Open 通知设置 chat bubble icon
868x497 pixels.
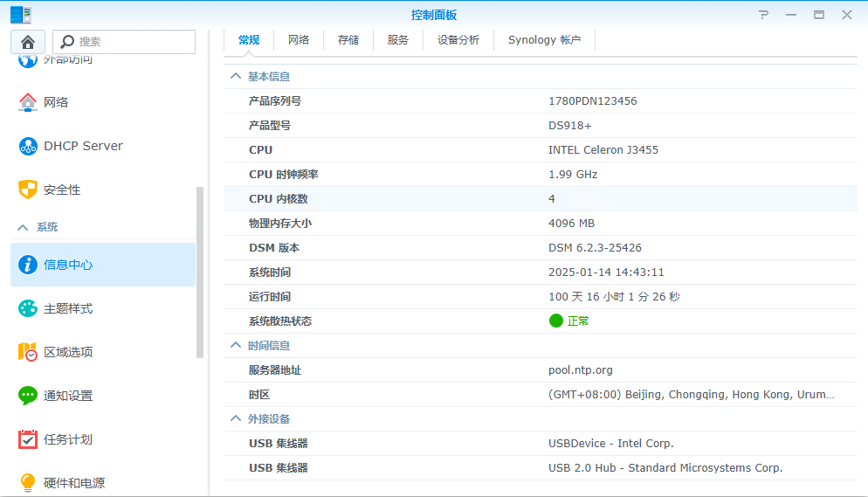28,396
